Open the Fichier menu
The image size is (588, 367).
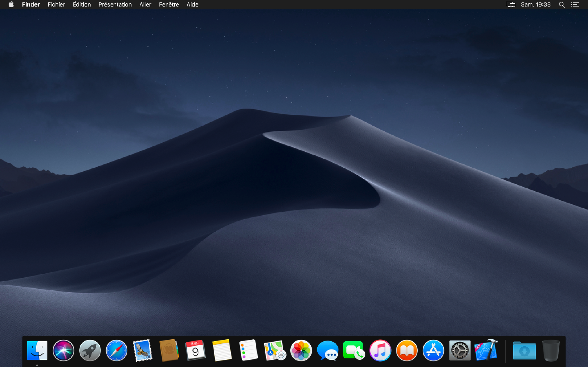pos(56,5)
